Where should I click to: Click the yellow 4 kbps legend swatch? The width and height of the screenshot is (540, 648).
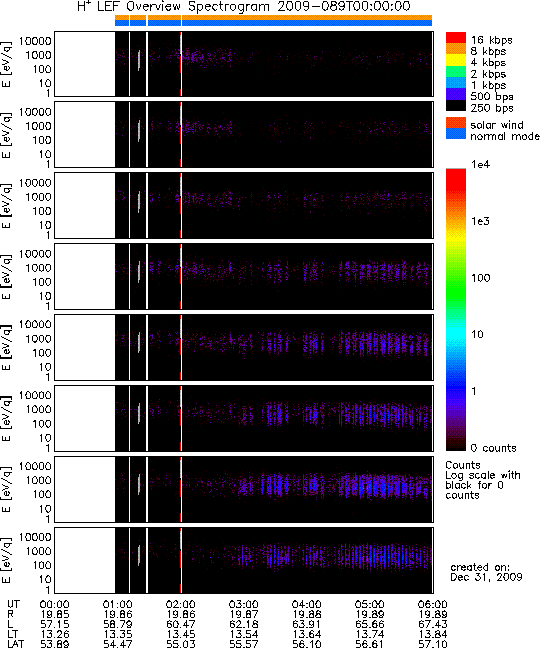(456, 60)
